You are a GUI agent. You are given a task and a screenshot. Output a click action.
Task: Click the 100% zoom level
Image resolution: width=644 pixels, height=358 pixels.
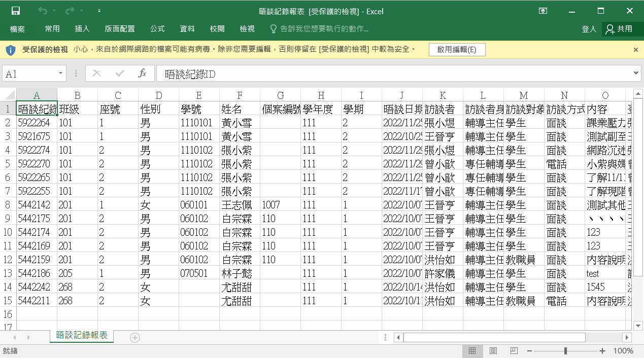click(x=623, y=351)
